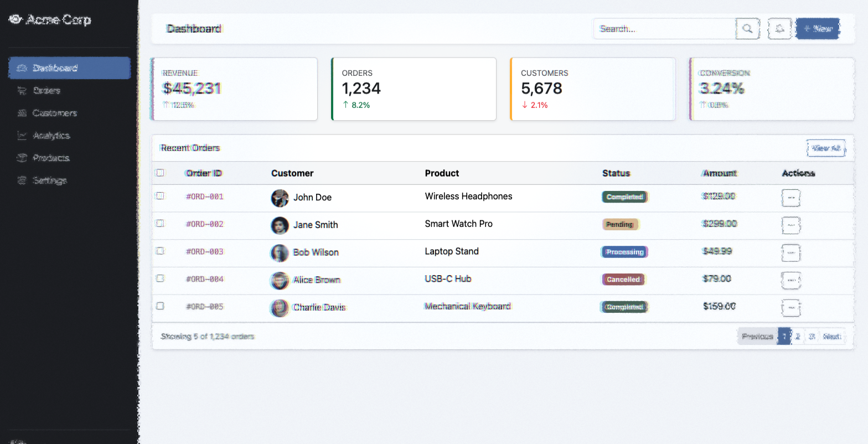Click the Showing 5 of 1,234 orders text
This screenshot has width=868, height=444.
(208, 337)
